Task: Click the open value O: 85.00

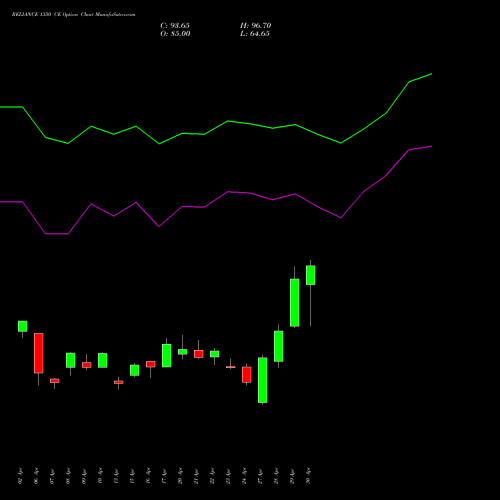Action: 175,34
